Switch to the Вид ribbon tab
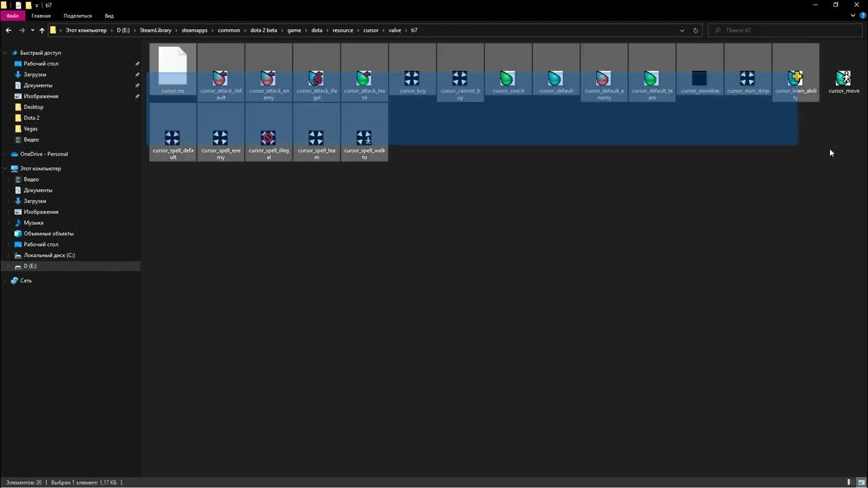The width and height of the screenshot is (868, 488). click(x=109, y=16)
